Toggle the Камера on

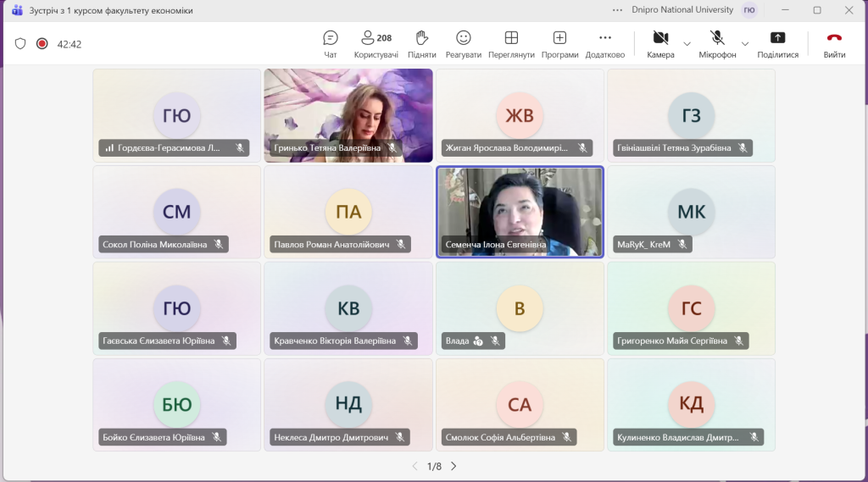(660, 44)
